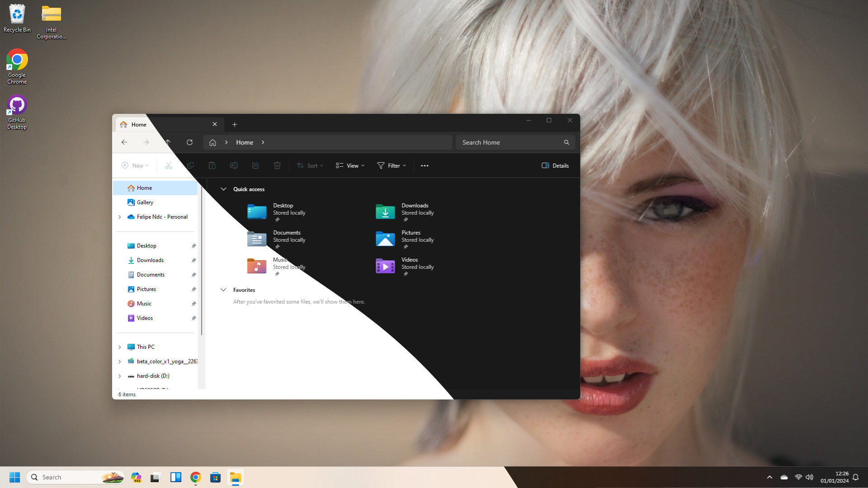Expand beta_color_x1_yoga tree node
The width and height of the screenshot is (868, 488).
coord(120,361)
